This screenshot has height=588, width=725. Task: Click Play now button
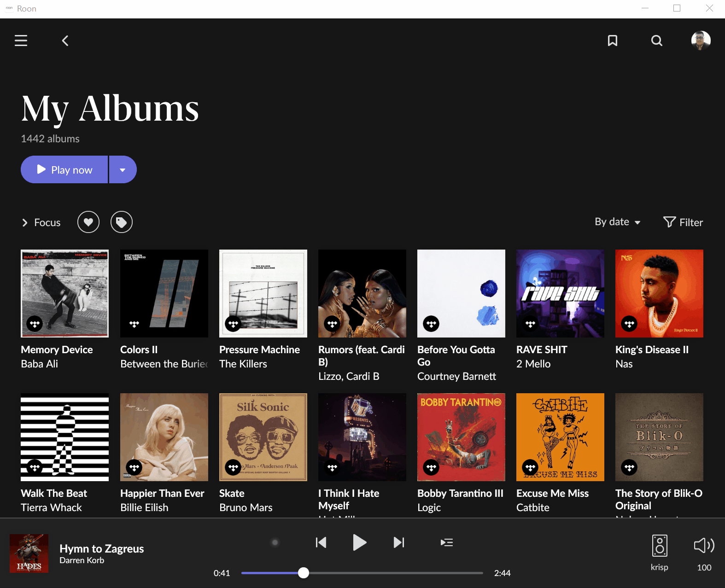click(64, 169)
